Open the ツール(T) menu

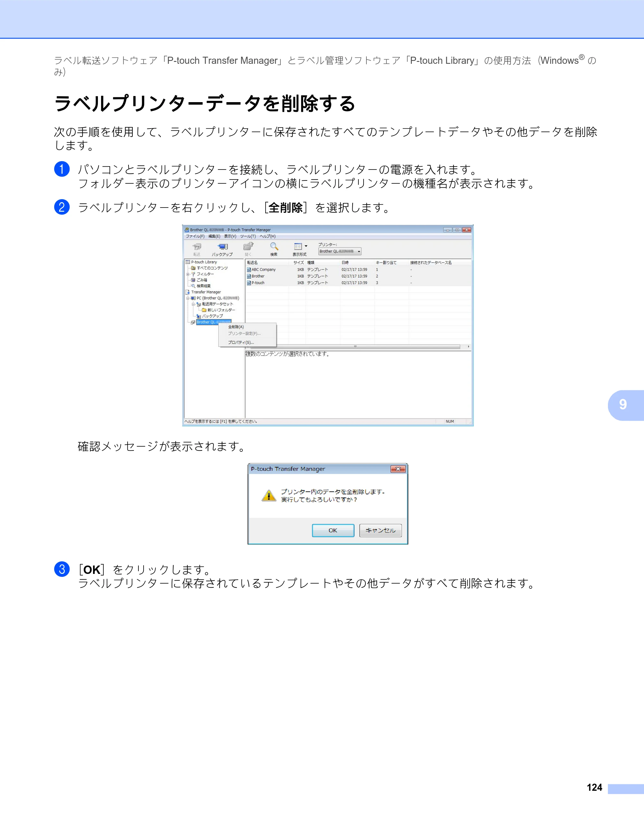coord(248,236)
